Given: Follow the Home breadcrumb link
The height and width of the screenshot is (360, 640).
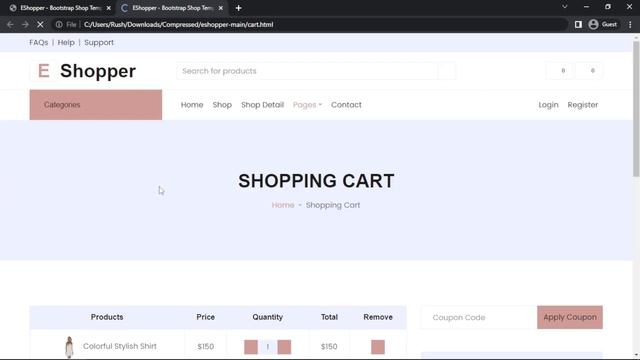Looking at the screenshot, I should click(283, 205).
